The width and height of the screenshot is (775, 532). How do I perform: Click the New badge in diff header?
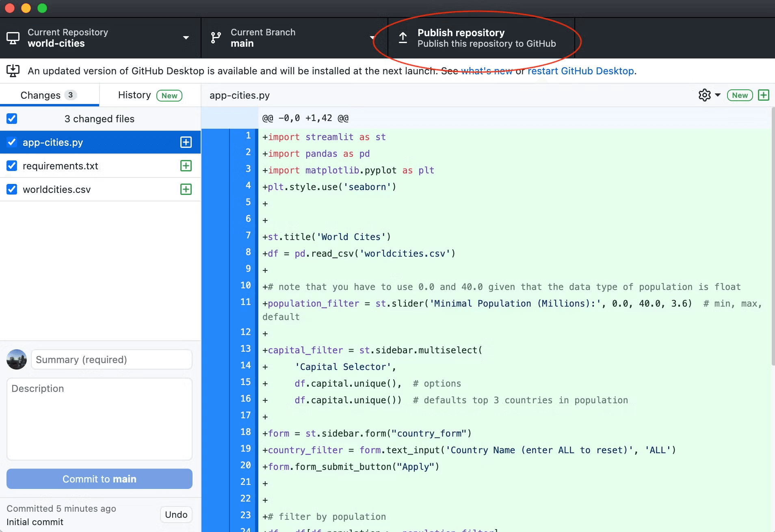[x=740, y=95]
